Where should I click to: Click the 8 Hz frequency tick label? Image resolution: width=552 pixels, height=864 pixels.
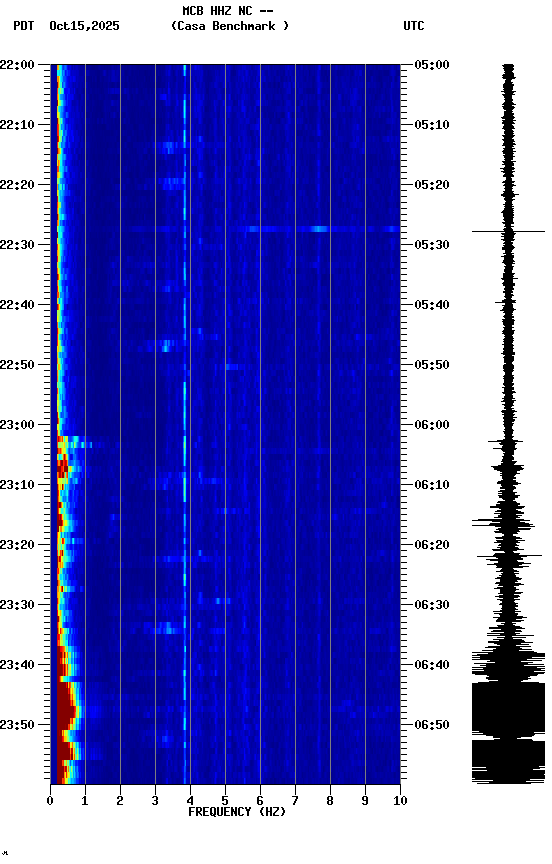(x=330, y=802)
